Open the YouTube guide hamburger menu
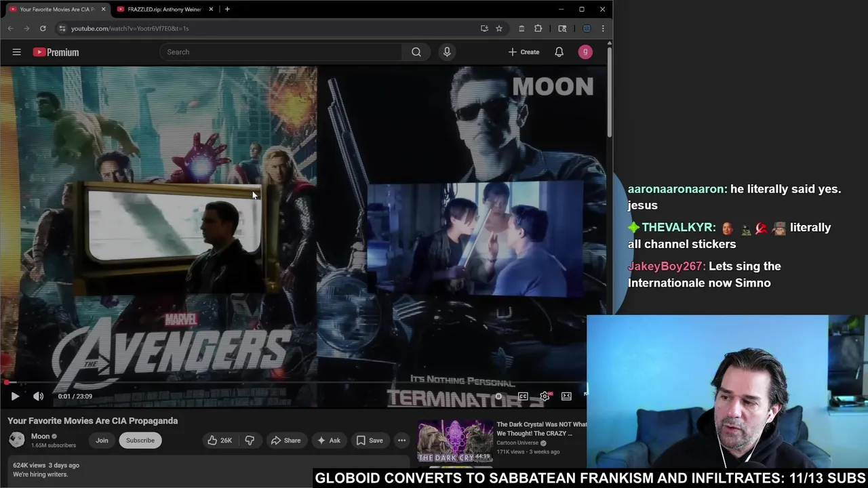This screenshot has height=488, width=868. tap(16, 52)
